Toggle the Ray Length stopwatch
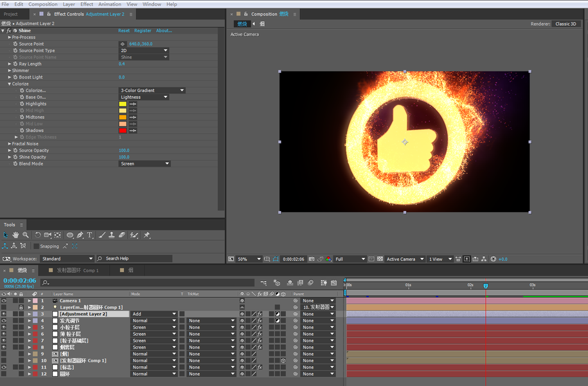 (x=15, y=64)
